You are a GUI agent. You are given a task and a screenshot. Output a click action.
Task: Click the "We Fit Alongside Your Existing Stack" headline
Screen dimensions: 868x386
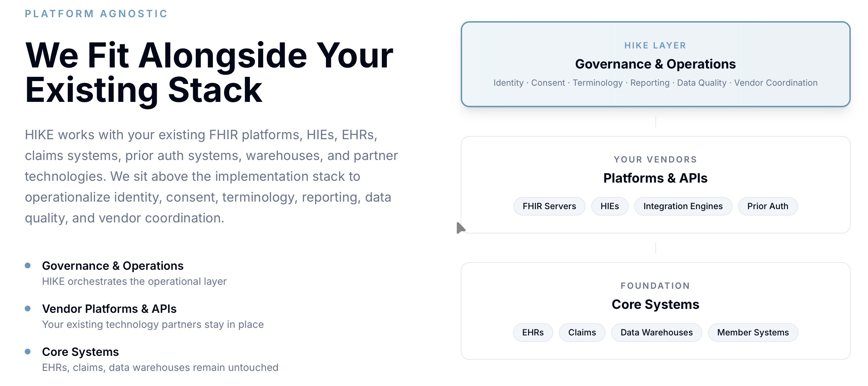click(209, 72)
